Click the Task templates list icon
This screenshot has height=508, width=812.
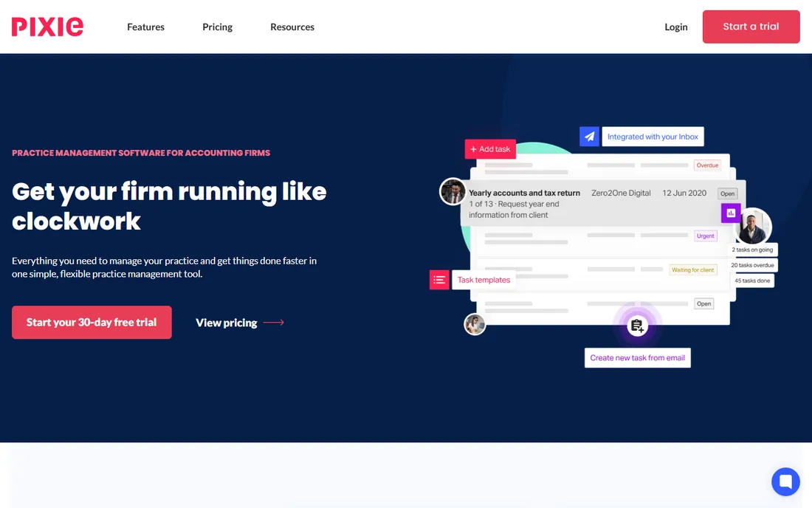tap(439, 280)
